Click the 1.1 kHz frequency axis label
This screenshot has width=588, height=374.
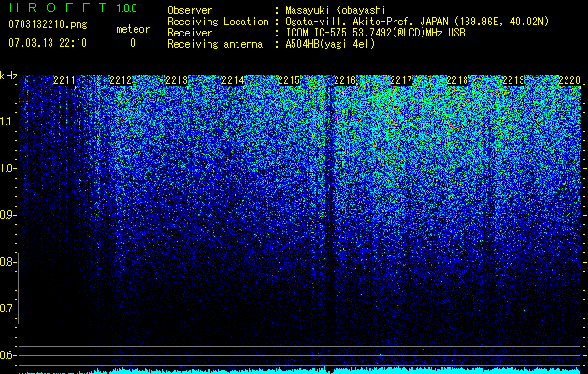[7, 122]
